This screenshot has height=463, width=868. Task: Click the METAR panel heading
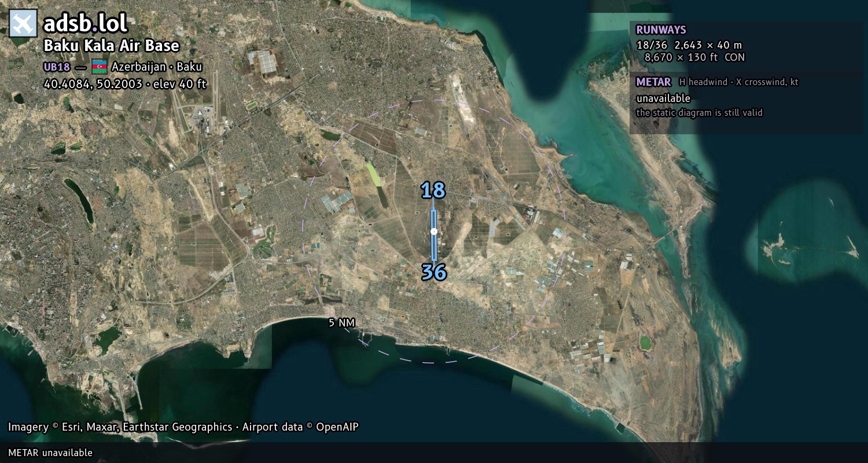tap(653, 82)
